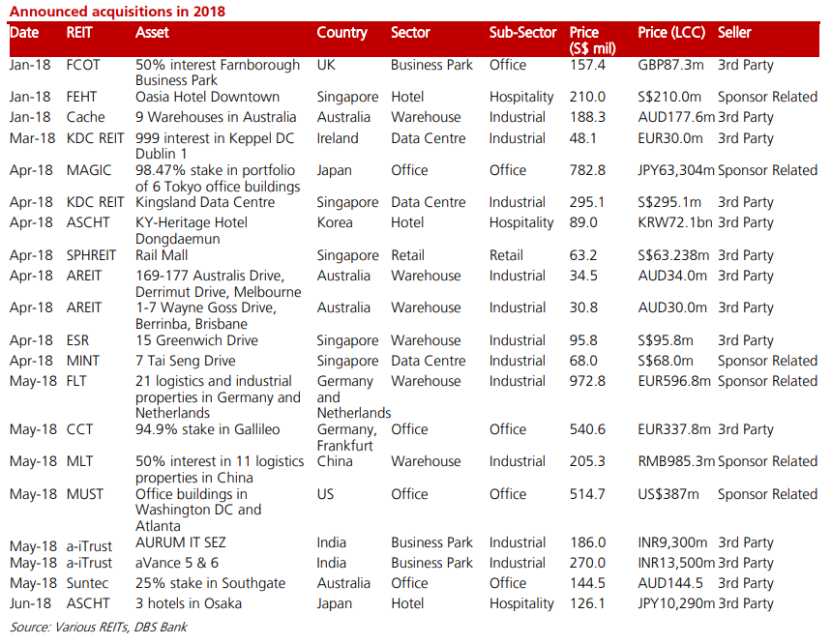This screenshot has height=644, width=831.
Task: Click the 'JPY63,304m' price cell
Action: pyautogui.click(x=676, y=170)
